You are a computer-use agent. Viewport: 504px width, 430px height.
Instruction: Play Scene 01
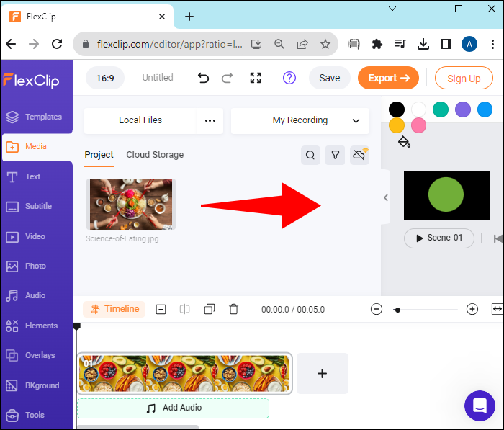point(439,238)
